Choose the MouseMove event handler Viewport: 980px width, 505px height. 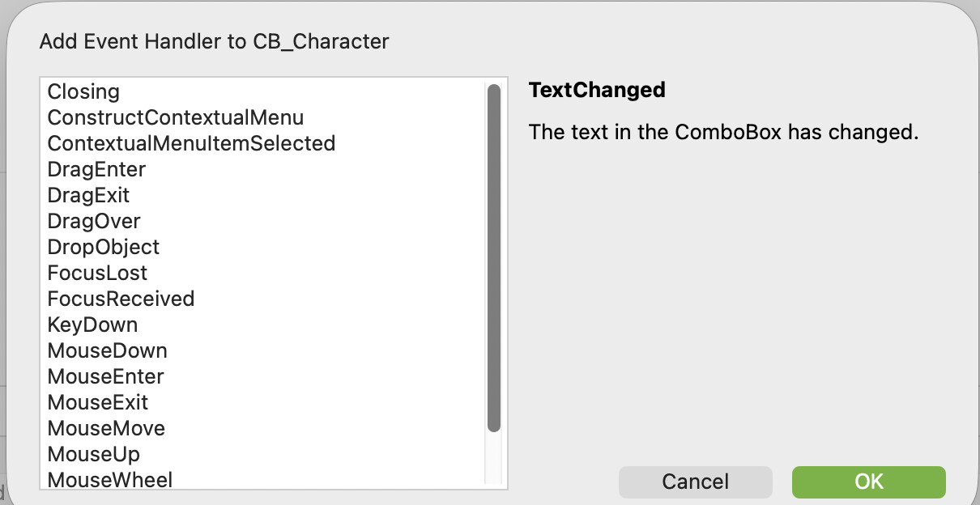coord(106,428)
